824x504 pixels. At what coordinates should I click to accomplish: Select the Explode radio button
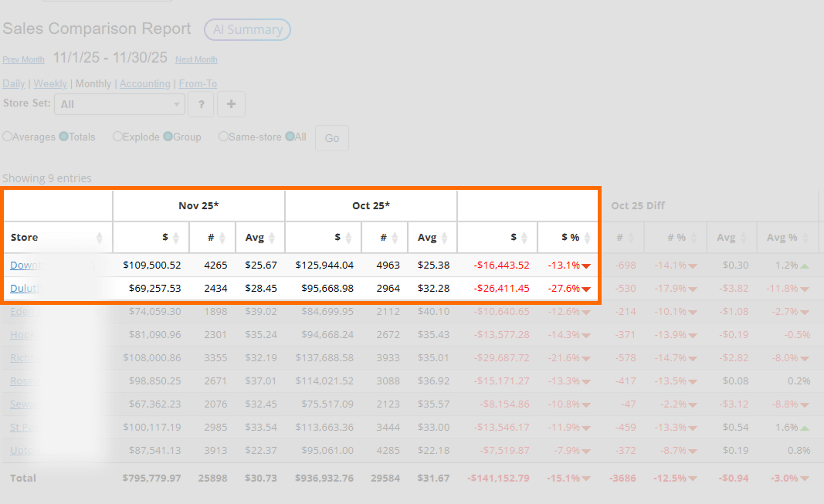click(x=118, y=137)
